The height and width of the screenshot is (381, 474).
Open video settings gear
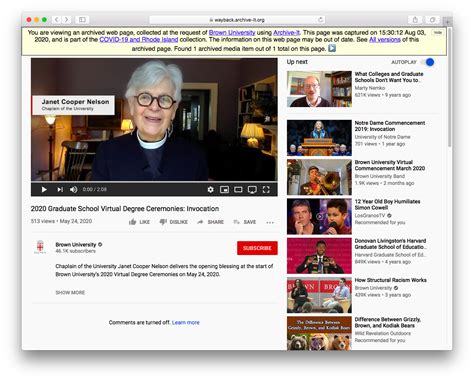coord(210,190)
